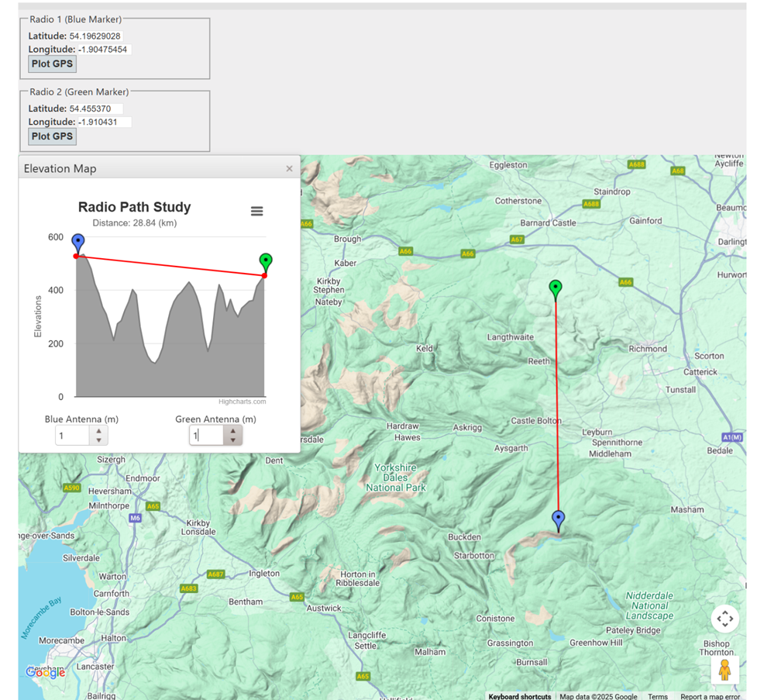Viewport: 757px width, 700px height.
Task: Click the green marker on the map
Action: click(x=556, y=289)
